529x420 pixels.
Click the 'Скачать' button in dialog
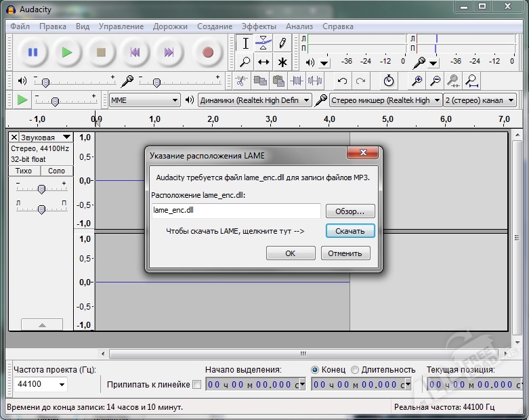click(350, 231)
